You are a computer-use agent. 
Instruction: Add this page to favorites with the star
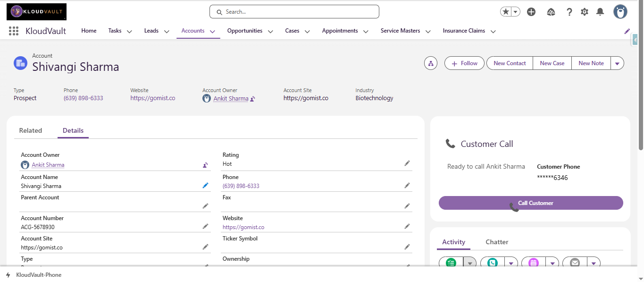[x=506, y=12]
